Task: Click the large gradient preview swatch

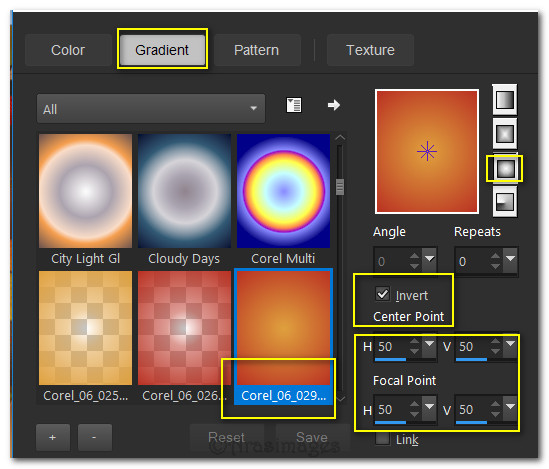Action: click(x=427, y=151)
